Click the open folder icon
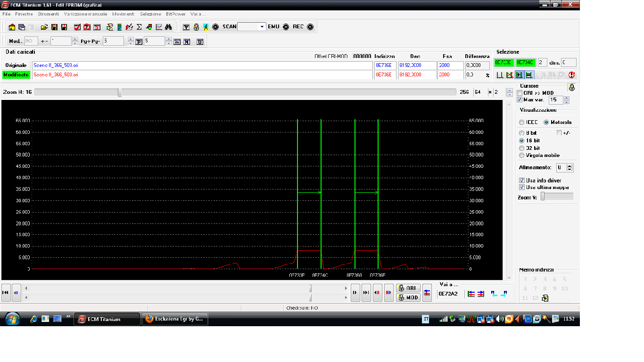The image size is (644, 362). [44, 27]
